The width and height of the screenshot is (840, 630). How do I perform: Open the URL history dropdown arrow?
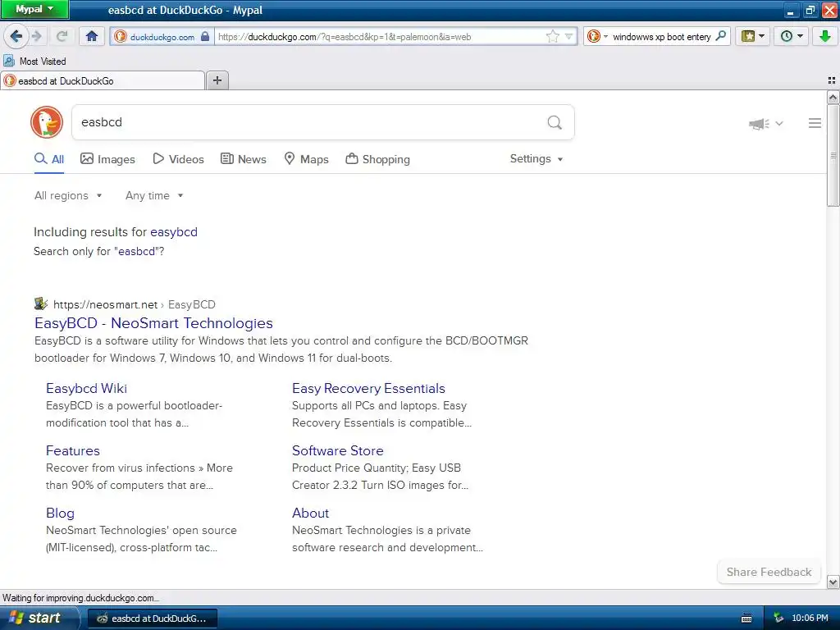click(568, 36)
